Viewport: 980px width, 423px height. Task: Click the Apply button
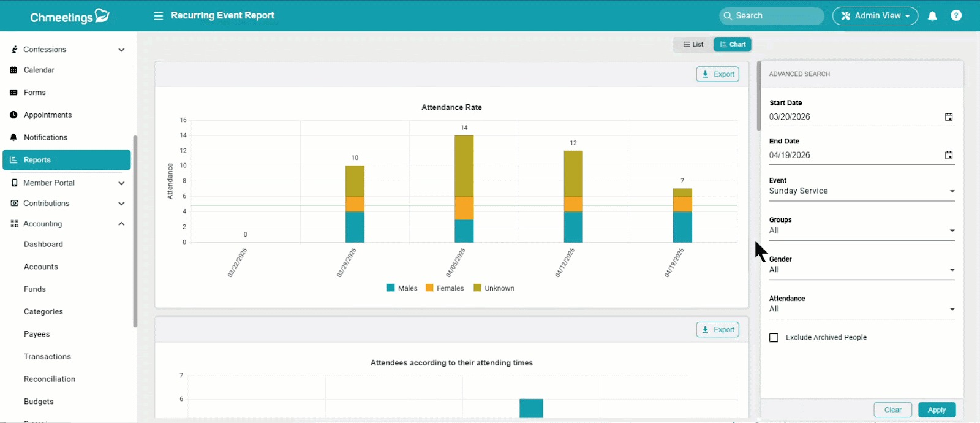(936, 410)
